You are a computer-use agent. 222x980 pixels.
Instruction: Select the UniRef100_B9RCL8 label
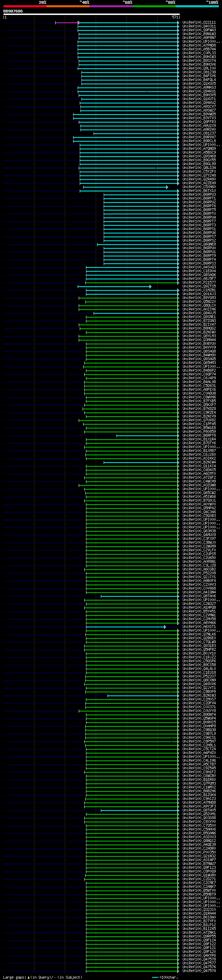199,141
